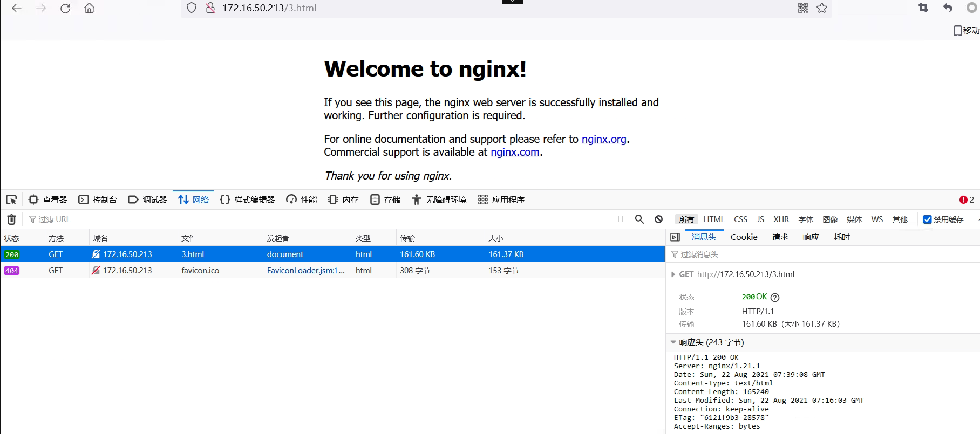Filter requests by 其他 other type
Screen dimensions: 980x434
(900, 219)
